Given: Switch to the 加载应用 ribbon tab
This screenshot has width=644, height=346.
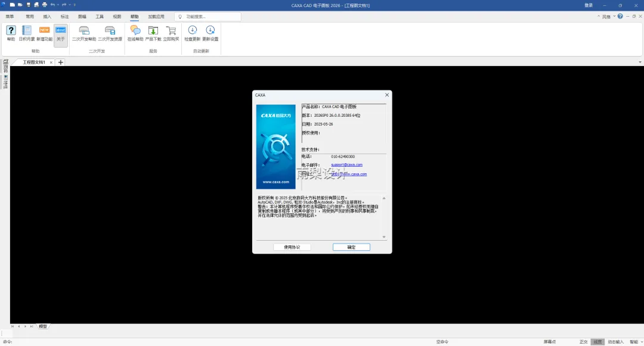Looking at the screenshot, I should point(156,17).
